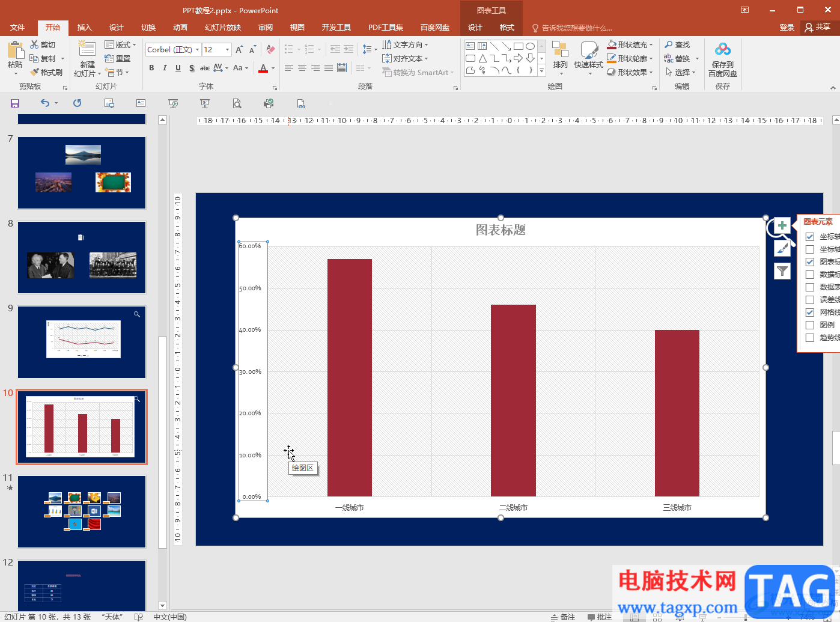Switch to the 动画 Animations tab

[x=180, y=28]
